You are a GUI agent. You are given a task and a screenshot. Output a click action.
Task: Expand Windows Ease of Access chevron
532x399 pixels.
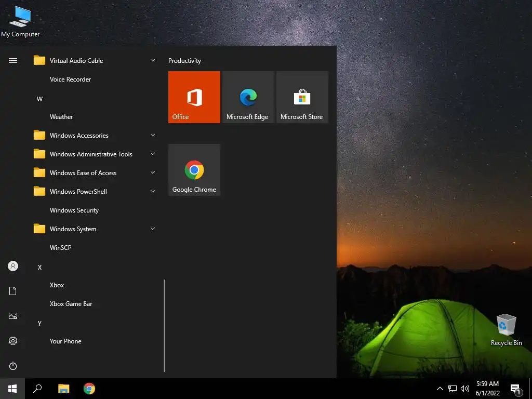click(153, 172)
